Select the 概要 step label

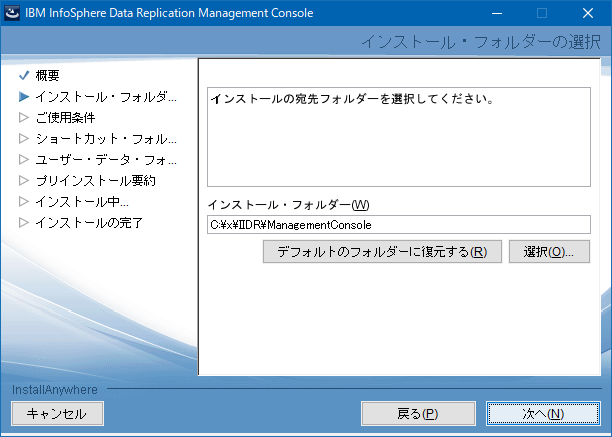tap(48, 75)
